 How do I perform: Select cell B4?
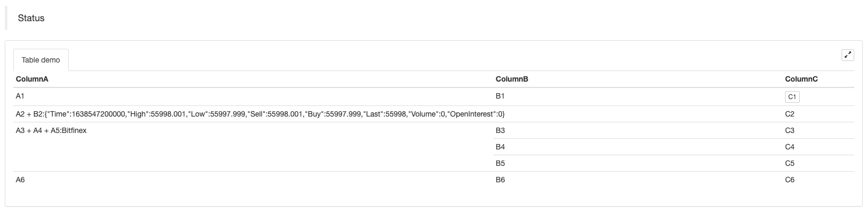coord(501,147)
